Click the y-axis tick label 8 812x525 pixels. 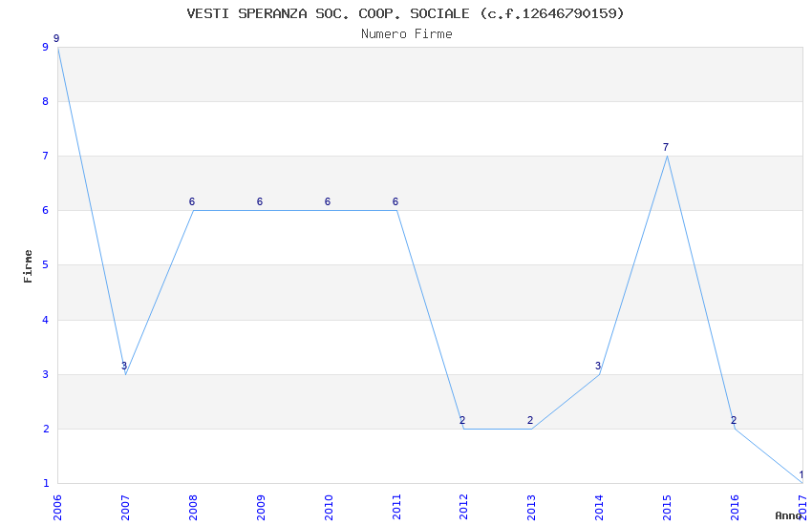pyautogui.click(x=46, y=101)
